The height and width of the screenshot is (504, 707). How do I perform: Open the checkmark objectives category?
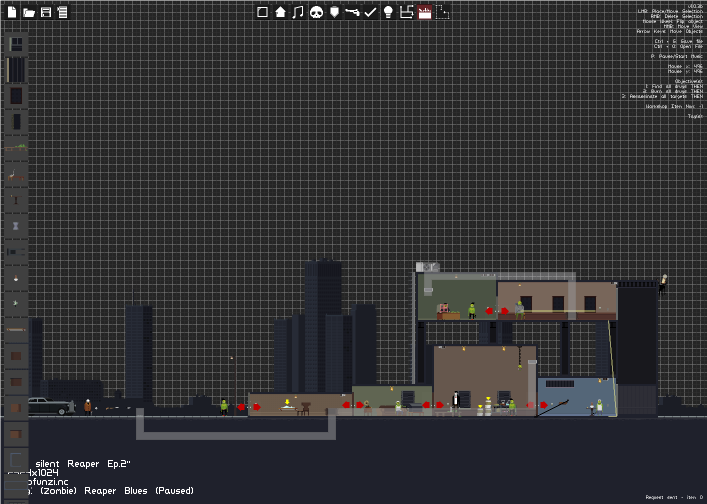(x=370, y=12)
